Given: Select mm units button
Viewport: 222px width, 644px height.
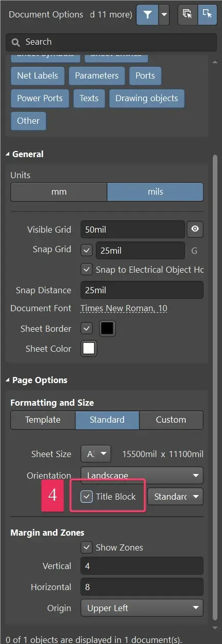Looking at the screenshot, I should [x=59, y=192].
